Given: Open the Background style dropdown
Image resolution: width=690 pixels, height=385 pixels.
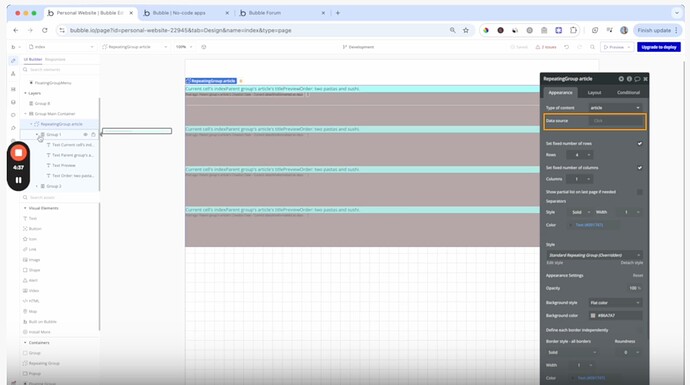Looking at the screenshot, I should pos(615,303).
